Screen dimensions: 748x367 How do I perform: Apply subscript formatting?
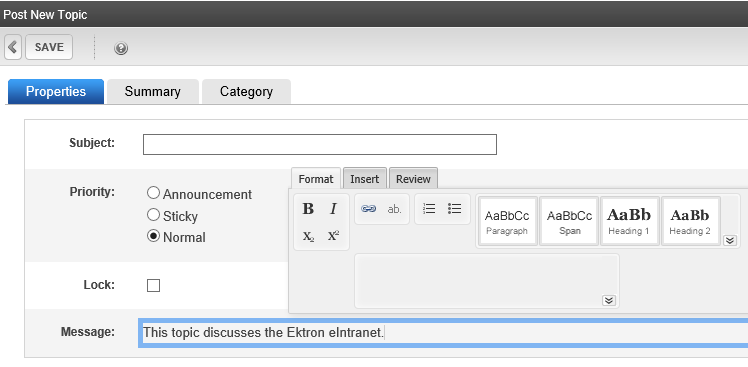(x=308, y=236)
